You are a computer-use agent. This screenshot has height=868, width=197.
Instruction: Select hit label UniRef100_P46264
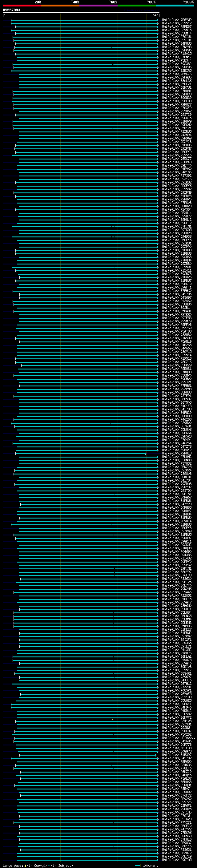click(177, 443)
